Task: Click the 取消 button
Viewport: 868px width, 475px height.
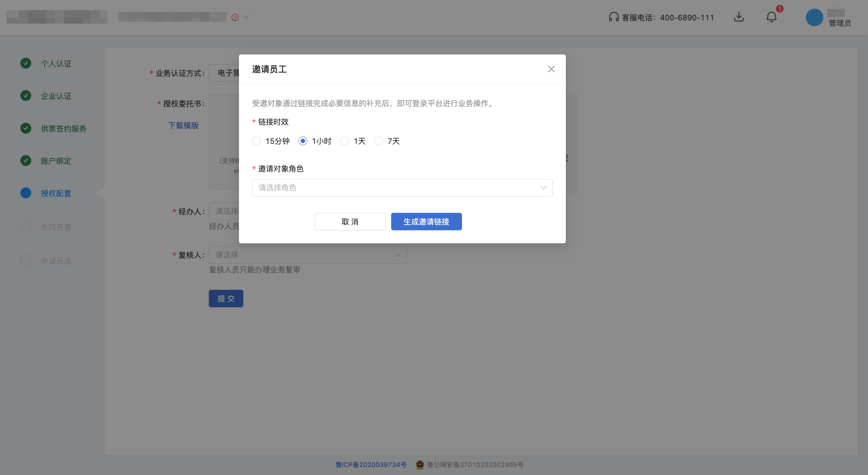Action: pyautogui.click(x=350, y=222)
